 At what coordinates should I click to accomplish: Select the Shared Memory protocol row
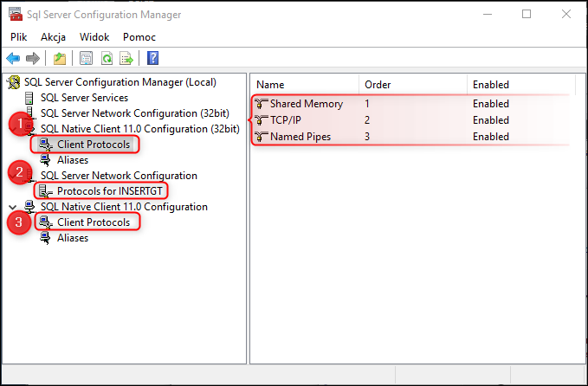pos(411,104)
